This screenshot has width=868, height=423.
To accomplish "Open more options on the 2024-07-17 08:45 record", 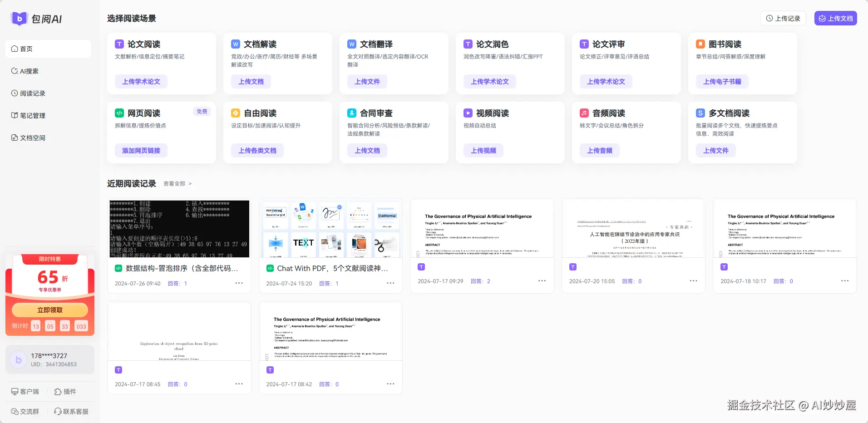I will (239, 384).
